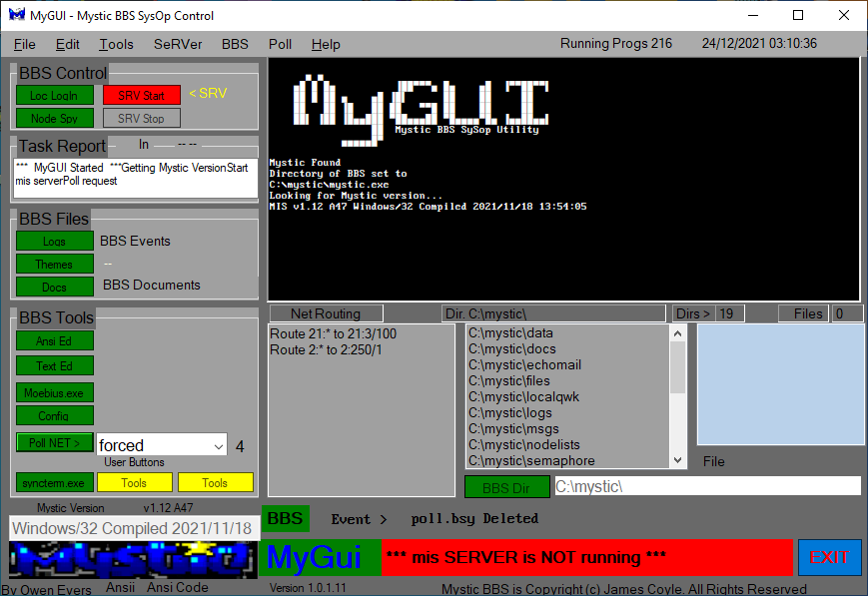
Task: View BBS logs via the Logs button
Action: (54, 241)
